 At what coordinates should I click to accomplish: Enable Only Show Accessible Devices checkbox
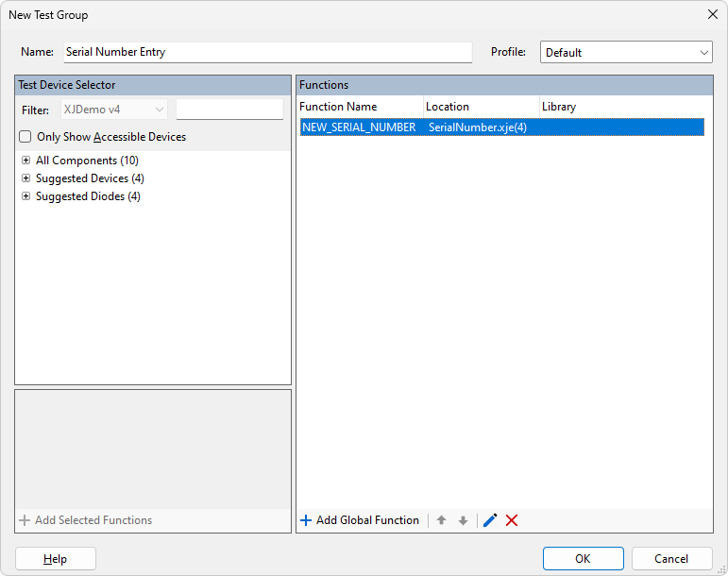(x=25, y=137)
